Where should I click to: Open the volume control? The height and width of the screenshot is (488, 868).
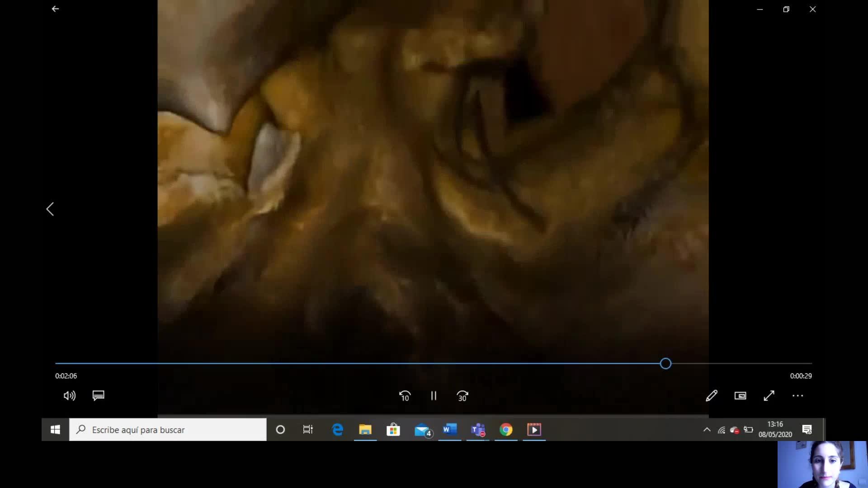pos(70,396)
